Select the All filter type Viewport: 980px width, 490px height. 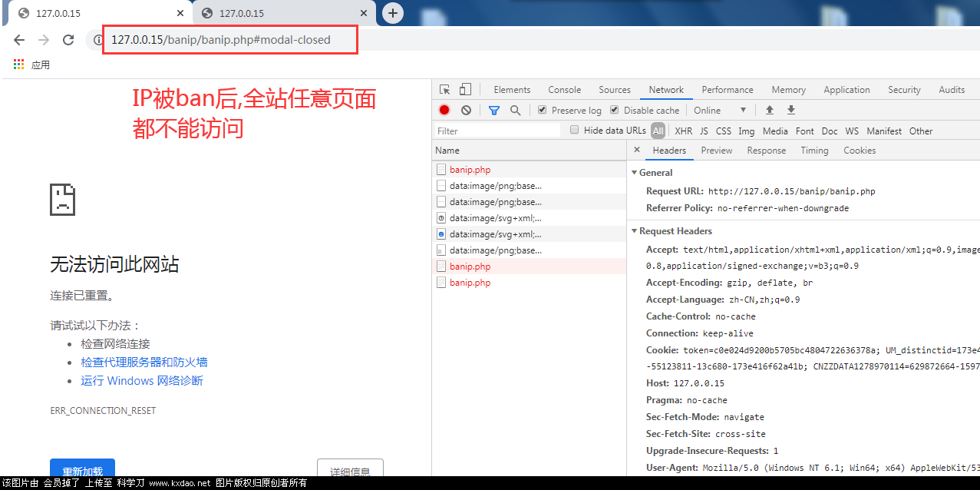658,131
